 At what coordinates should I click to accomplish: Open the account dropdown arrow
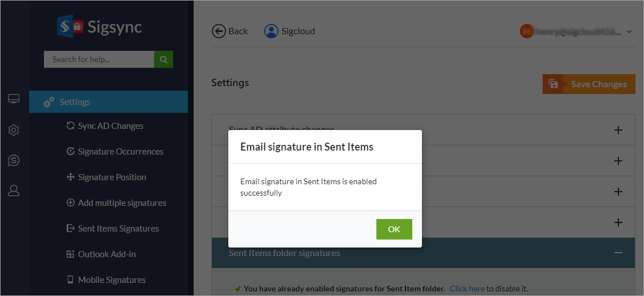629,32
